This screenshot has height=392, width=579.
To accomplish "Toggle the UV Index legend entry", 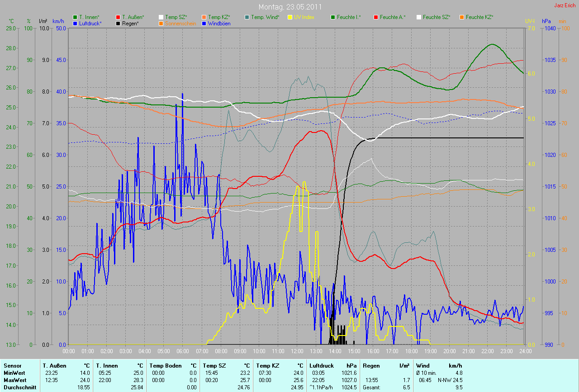I will point(304,17).
